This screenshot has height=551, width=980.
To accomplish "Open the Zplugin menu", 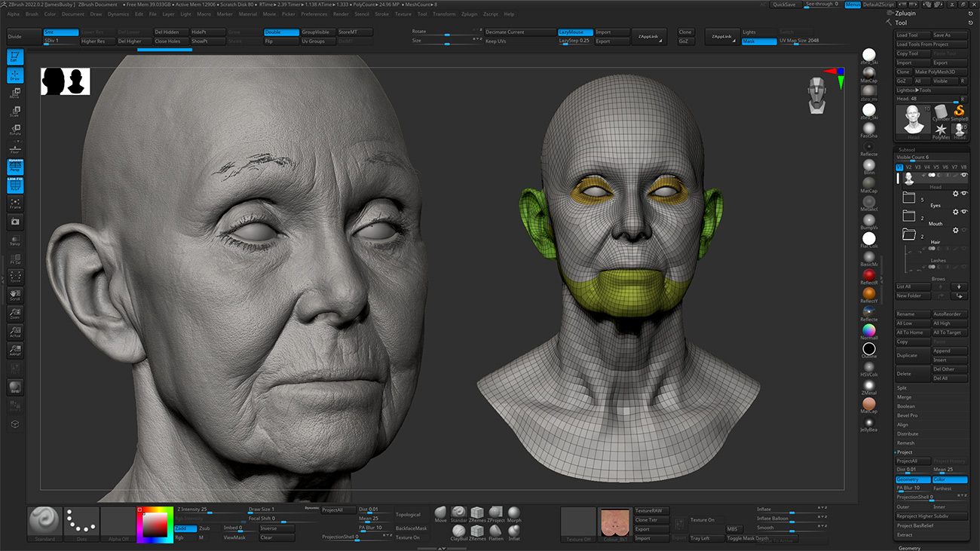I will click(470, 14).
